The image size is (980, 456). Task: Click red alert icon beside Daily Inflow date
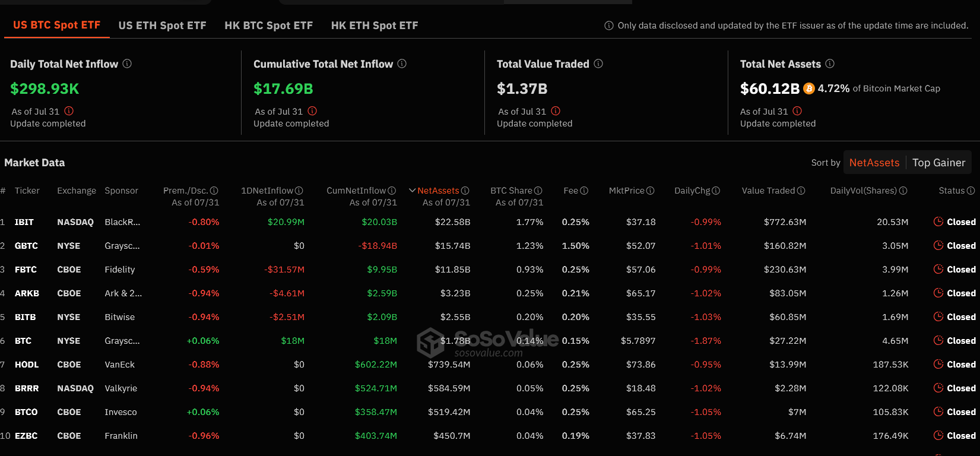pyautogui.click(x=69, y=111)
